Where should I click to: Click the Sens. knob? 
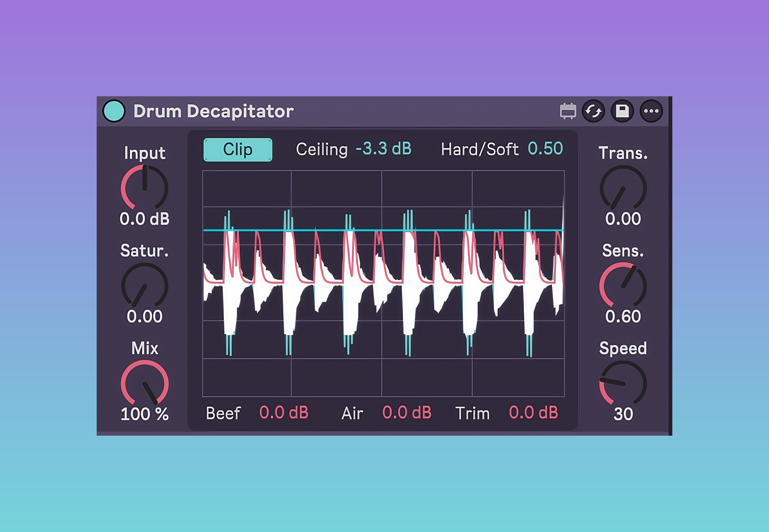pos(623,286)
